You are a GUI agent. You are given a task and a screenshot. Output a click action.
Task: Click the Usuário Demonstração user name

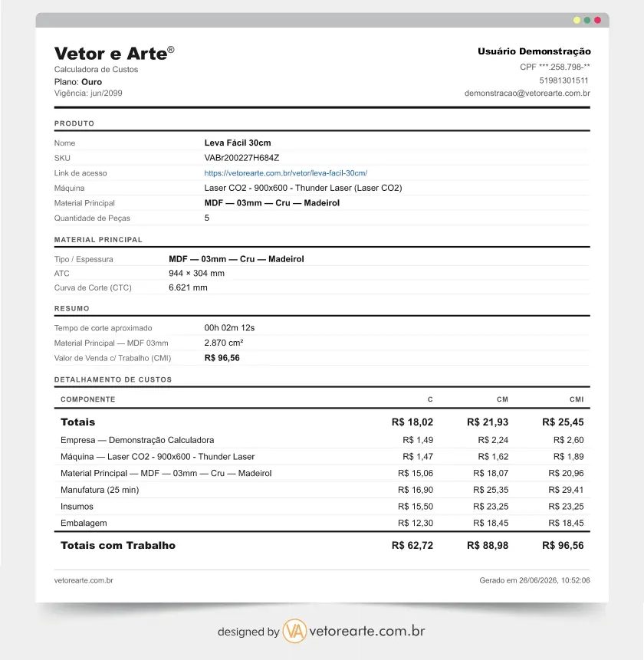534,51
